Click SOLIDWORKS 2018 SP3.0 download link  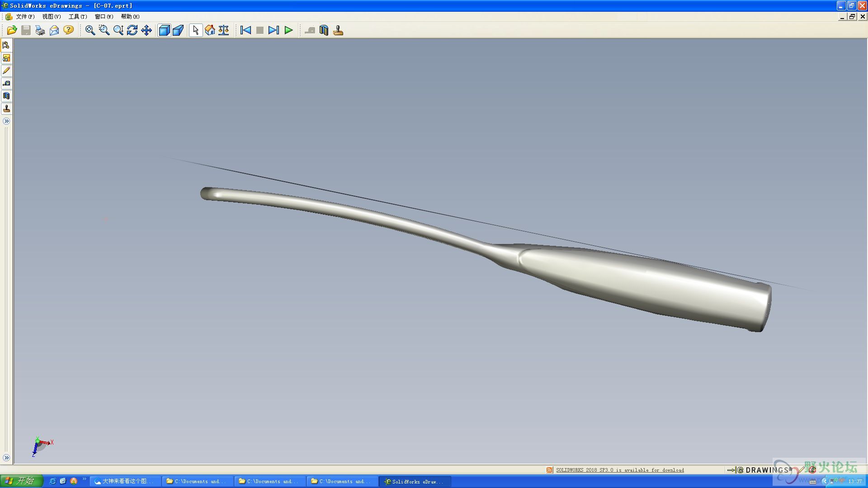click(620, 470)
